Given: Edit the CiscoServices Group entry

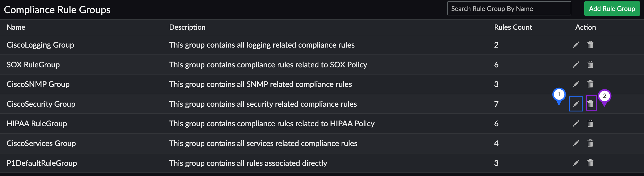Looking at the screenshot, I should point(576,143).
